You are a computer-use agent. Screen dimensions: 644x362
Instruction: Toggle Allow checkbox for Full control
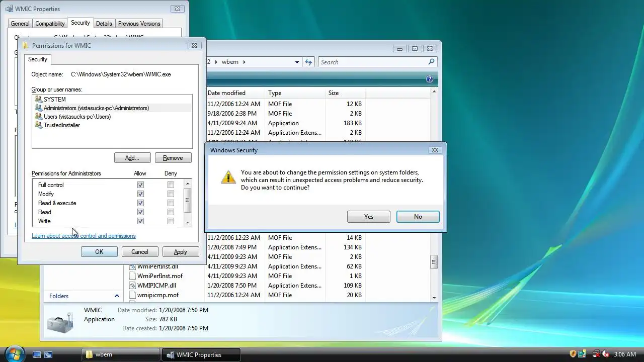coord(140,185)
